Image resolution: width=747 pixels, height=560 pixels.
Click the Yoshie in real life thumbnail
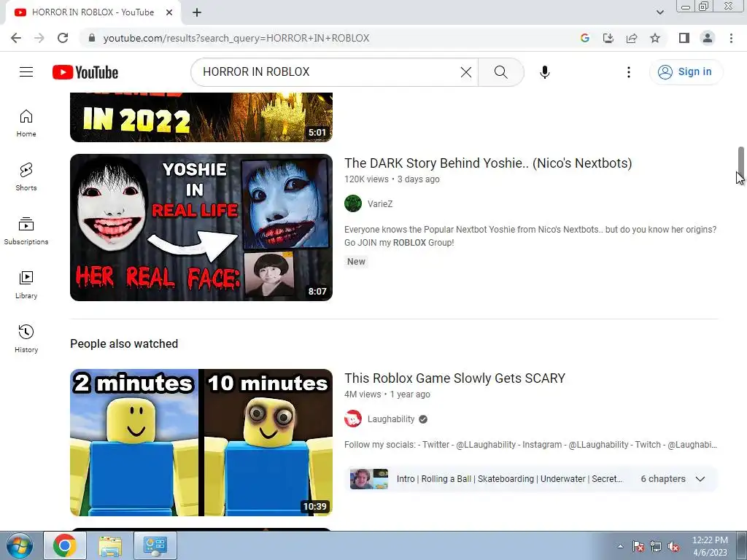[x=201, y=227]
